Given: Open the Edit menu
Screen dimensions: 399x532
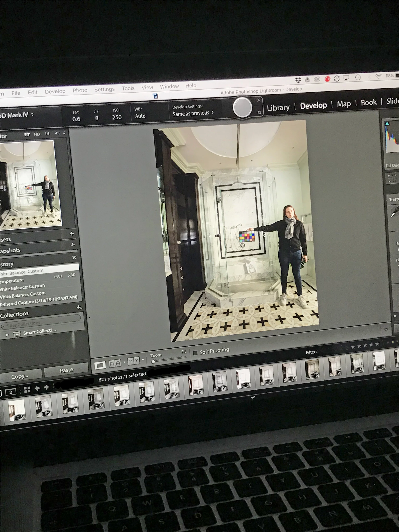Looking at the screenshot, I should click(32, 92).
